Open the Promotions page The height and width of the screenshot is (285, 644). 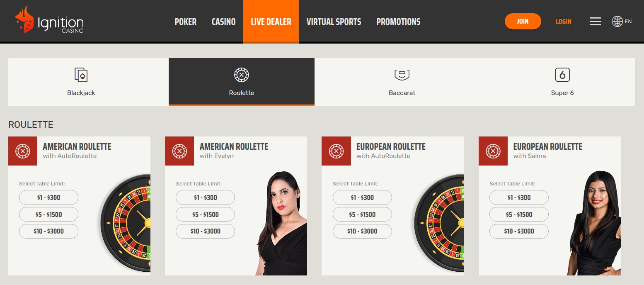398,22
